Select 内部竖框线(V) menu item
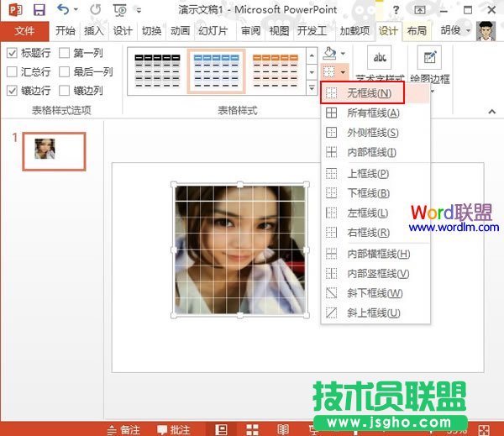 coord(375,274)
